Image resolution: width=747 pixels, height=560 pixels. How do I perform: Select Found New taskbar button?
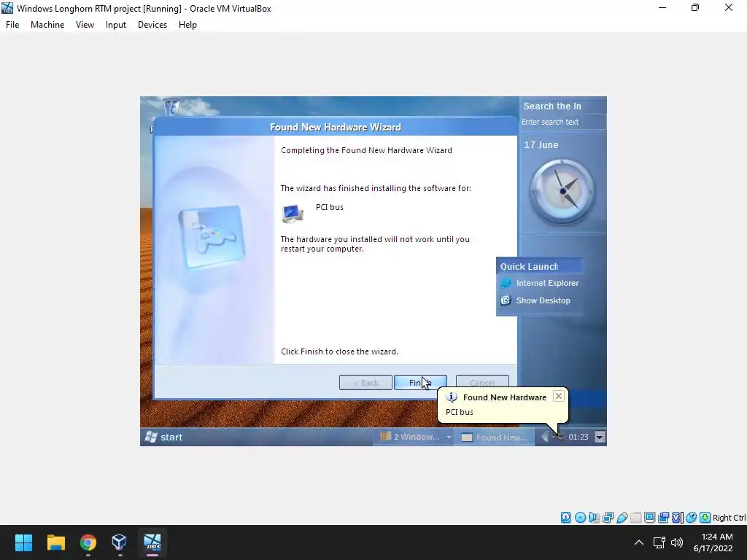(x=495, y=437)
